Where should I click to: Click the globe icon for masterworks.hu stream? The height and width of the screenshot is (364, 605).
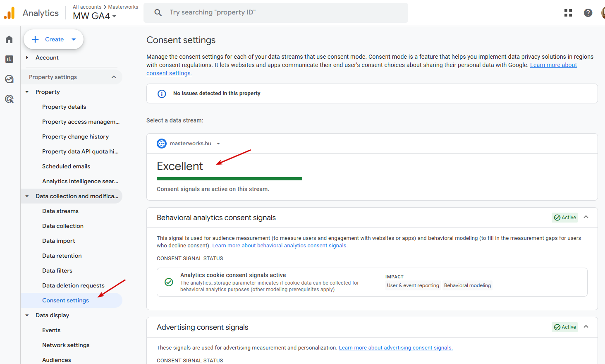[x=162, y=144]
